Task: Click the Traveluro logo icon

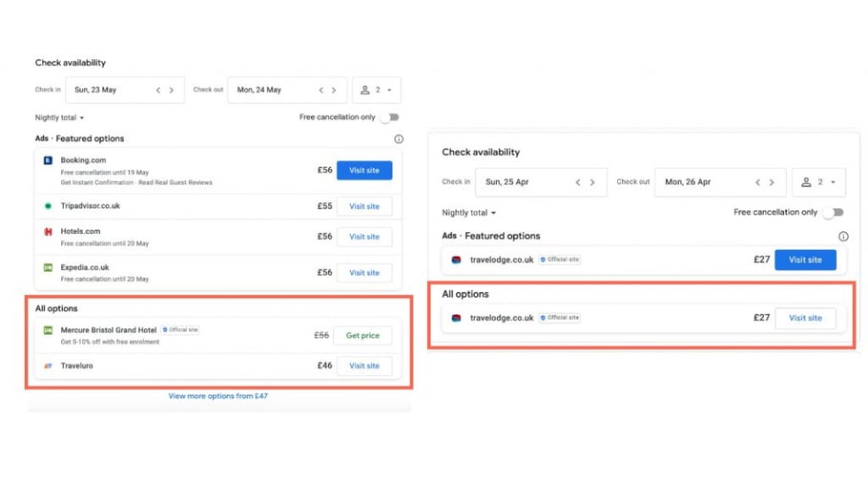Action: [48, 366]
